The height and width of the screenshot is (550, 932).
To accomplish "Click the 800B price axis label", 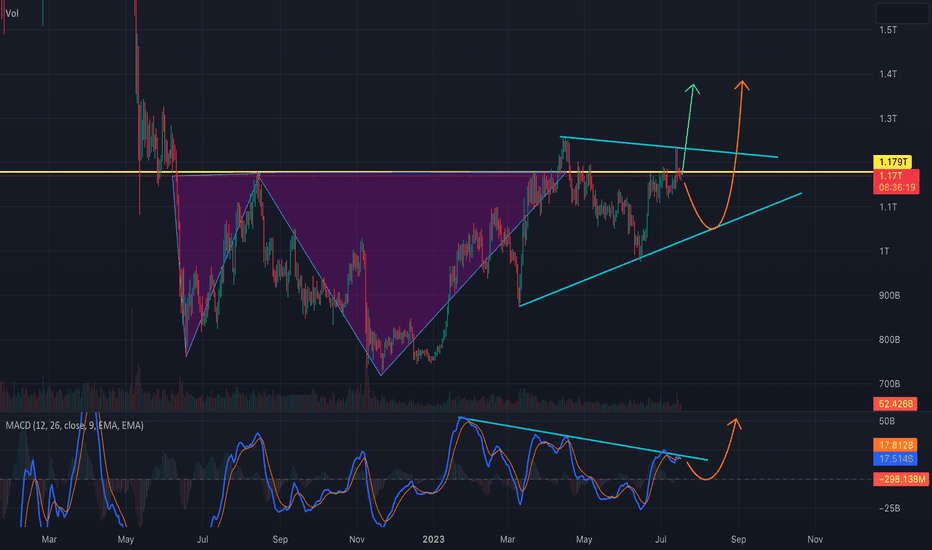I will click(x=889, y=340).
